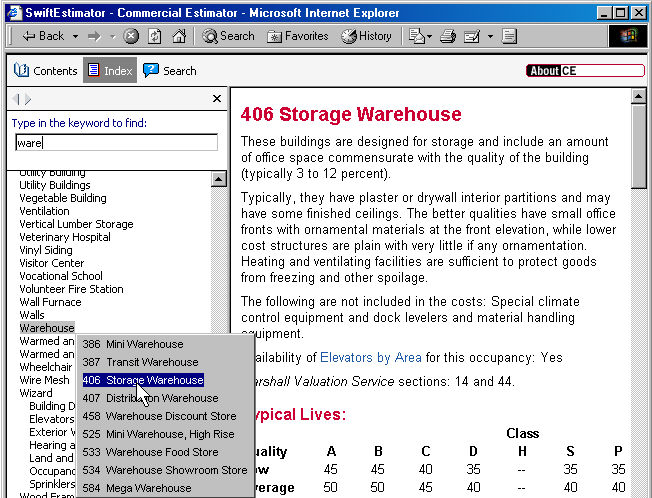Screen dimensions: 652x498
Task: Select Wizard index entry
Action: (x=36, y=393)
